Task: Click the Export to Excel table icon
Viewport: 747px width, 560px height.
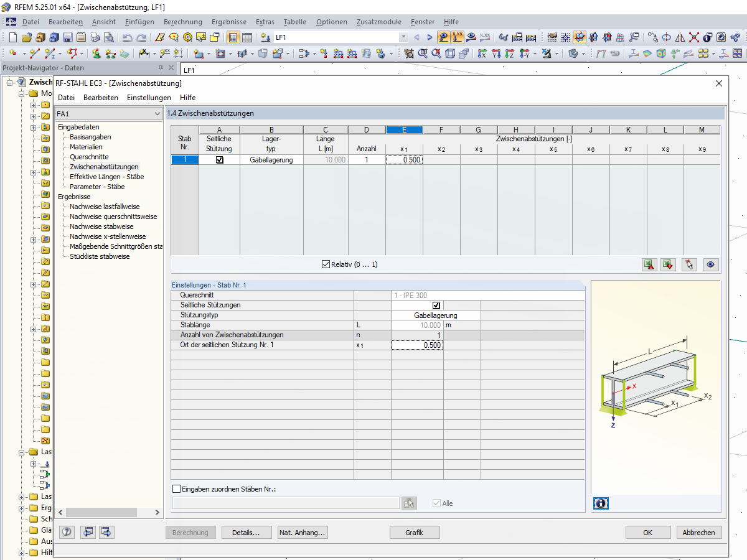Action: (x=650, y=264)
